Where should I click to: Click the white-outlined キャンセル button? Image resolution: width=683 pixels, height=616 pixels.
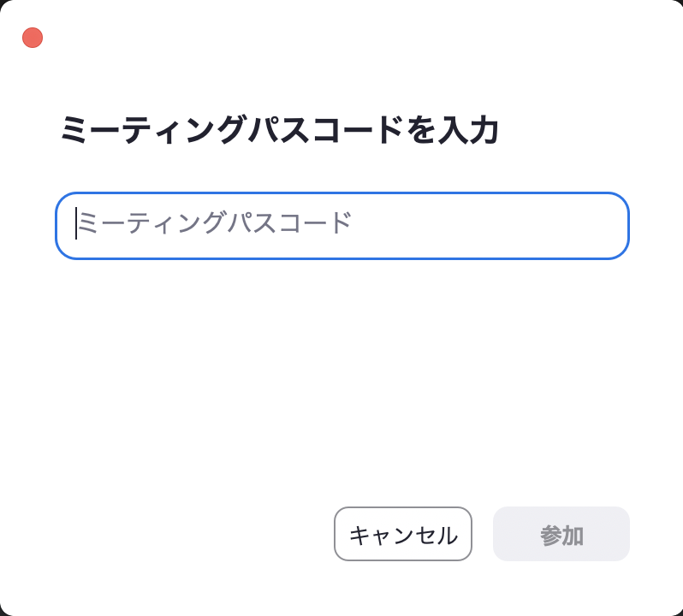pos(403,535)
